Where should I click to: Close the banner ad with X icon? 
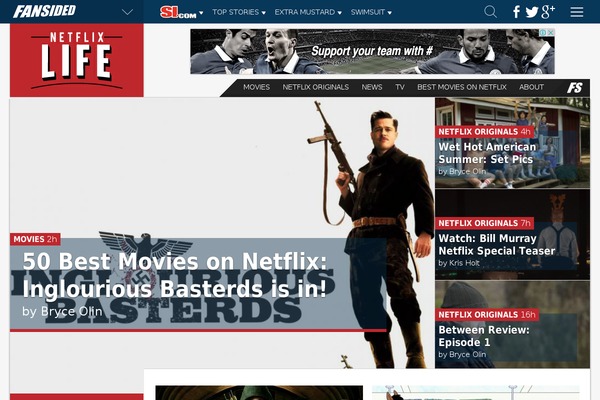(551, 33)
